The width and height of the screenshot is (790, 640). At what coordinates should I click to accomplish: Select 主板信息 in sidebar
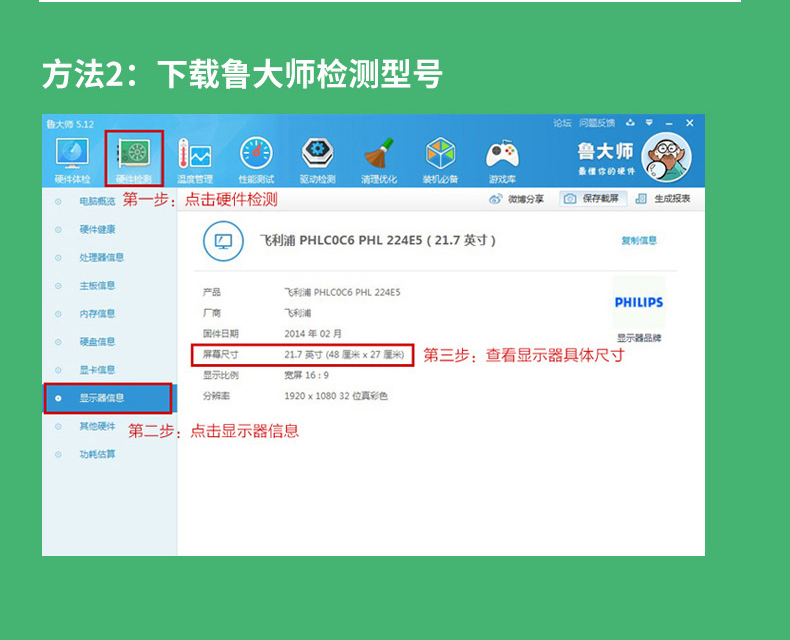97,286
